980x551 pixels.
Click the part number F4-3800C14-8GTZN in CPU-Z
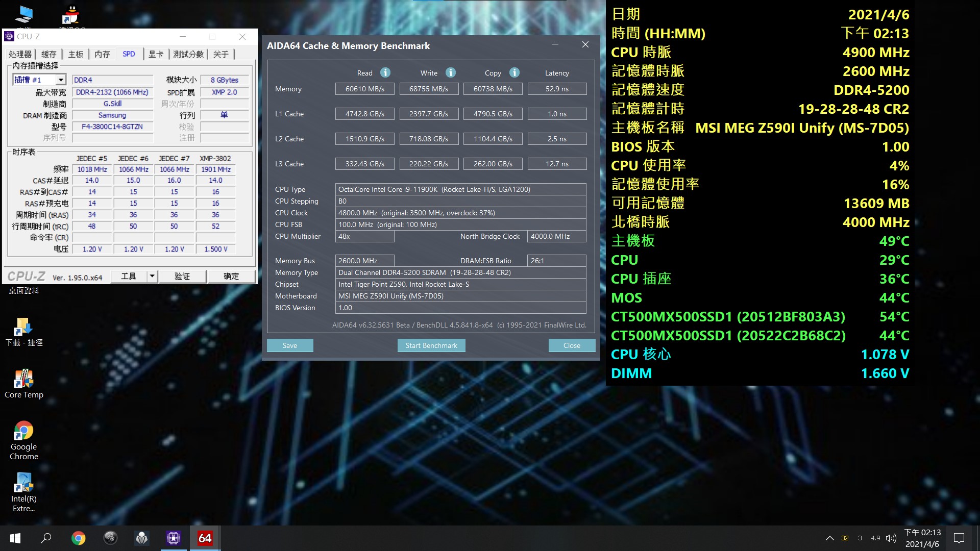pos(112,127)
